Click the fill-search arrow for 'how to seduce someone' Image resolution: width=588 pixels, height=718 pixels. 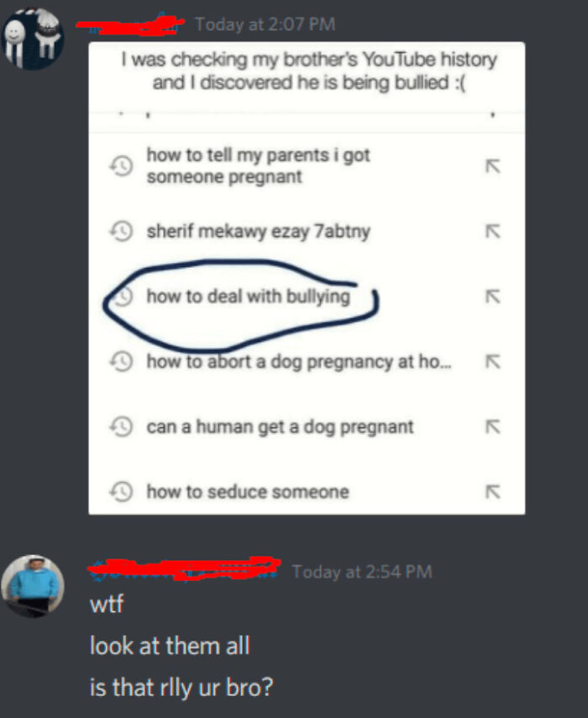point(493,492)
